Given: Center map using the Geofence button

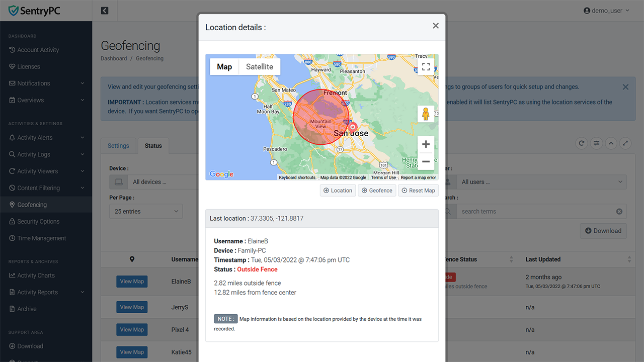Looking at the screenshot, I should click(377, 191).
